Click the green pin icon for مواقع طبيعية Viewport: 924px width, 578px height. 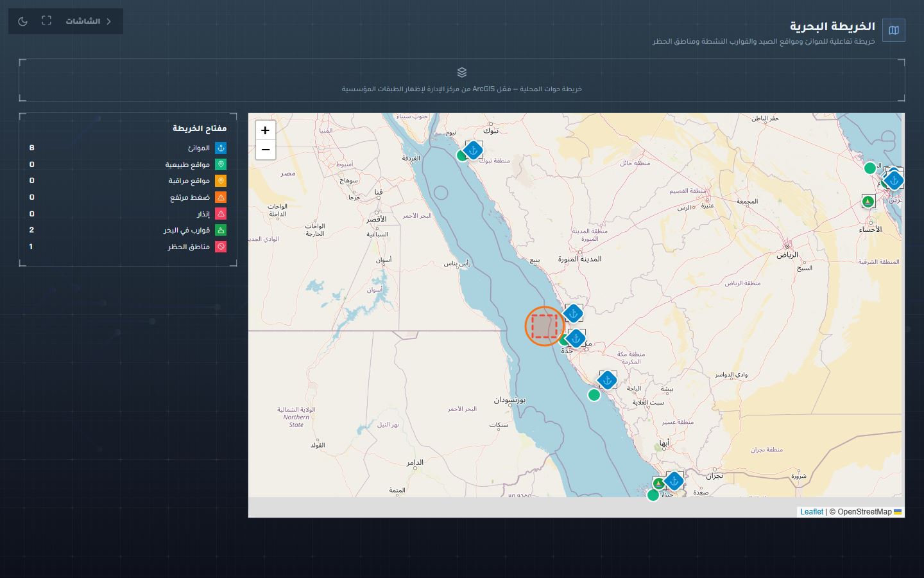tap(221, 164)
